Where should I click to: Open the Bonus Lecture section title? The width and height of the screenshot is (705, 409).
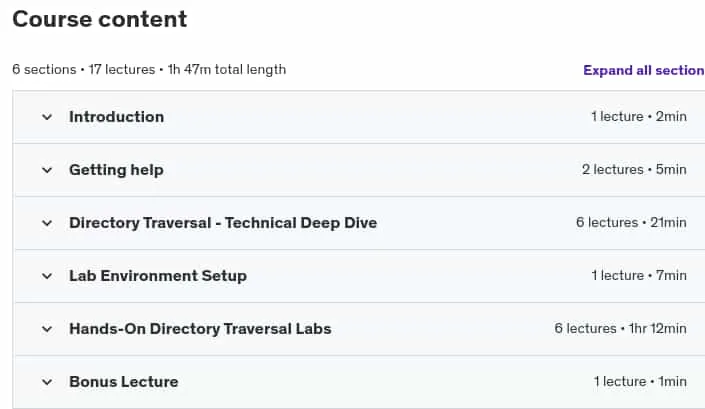[124, 382]
